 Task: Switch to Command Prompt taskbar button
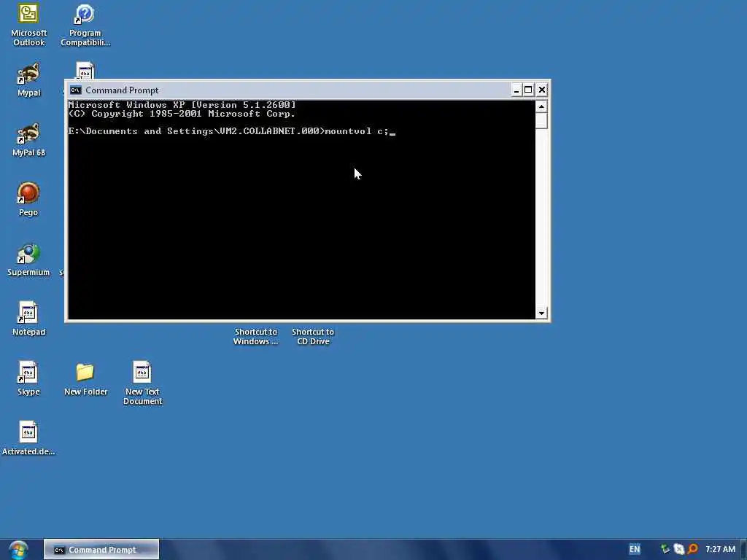click(101, 550)
